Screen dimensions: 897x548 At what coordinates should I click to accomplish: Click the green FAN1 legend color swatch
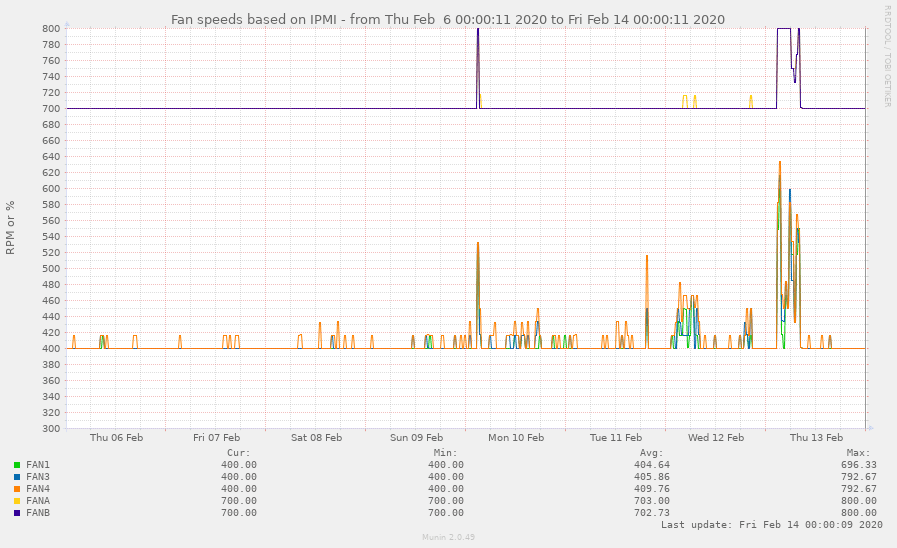(x=17, y=465)
